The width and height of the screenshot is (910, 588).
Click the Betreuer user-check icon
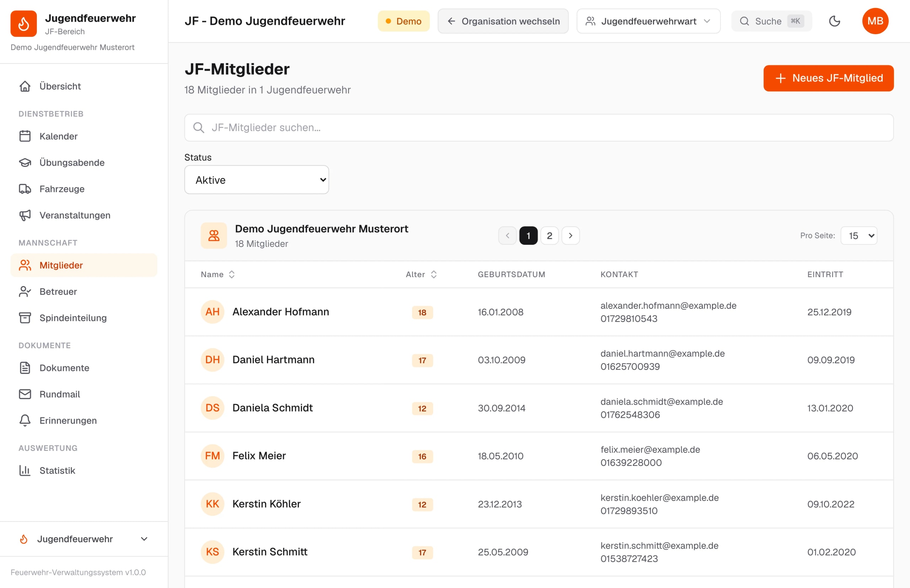[x=25, y=292]
